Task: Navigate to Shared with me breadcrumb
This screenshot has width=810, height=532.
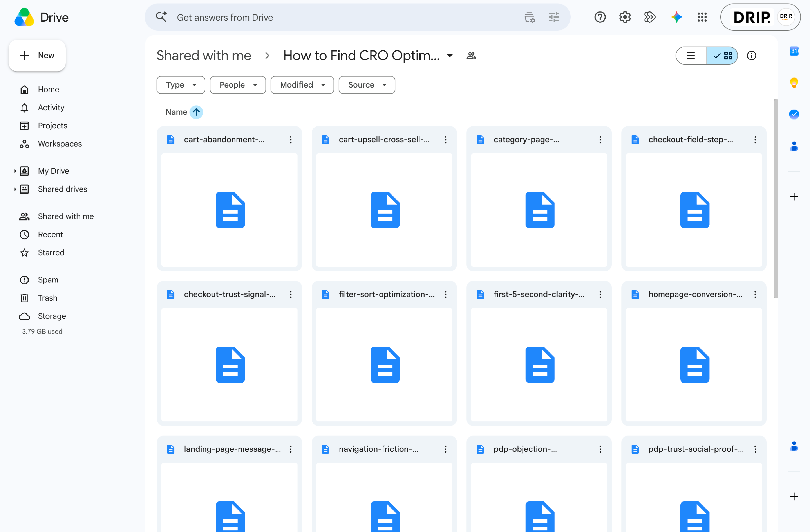Action: tap(204, 56)
